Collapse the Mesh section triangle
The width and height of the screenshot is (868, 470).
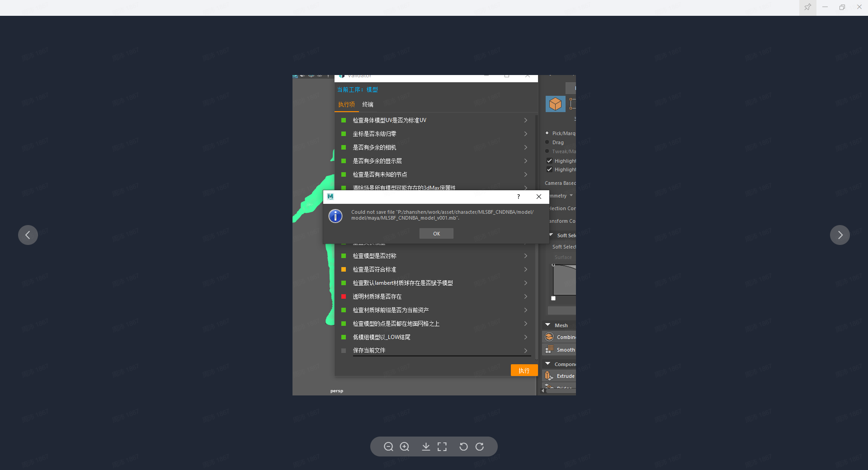548,325
